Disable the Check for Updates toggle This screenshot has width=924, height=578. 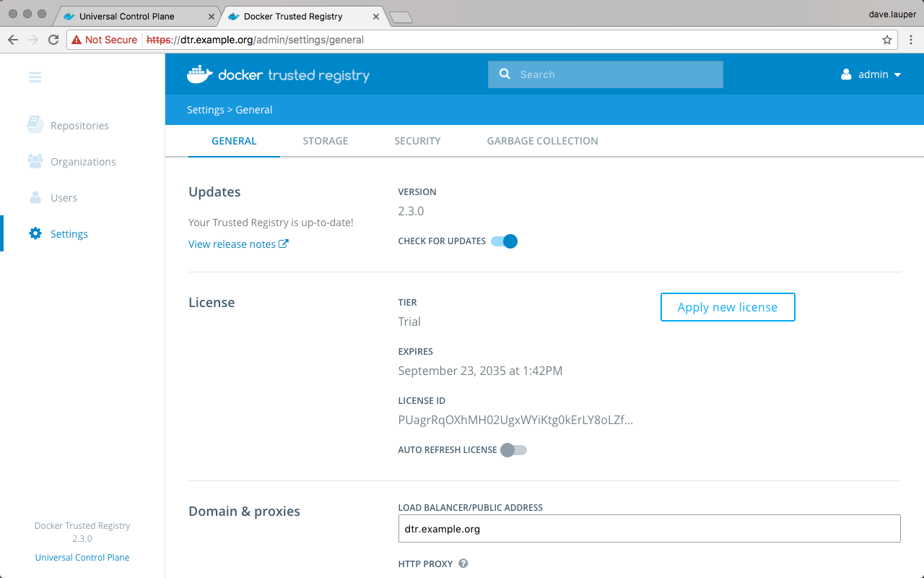pyautogui.click(x=505, y=241)
